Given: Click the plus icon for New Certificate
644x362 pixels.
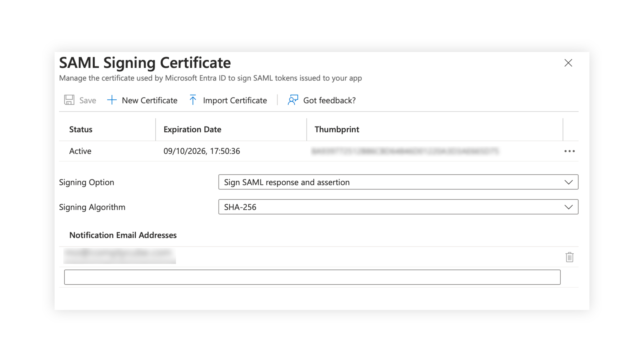Looking at the screenshot, I should [x=112, y=100].
